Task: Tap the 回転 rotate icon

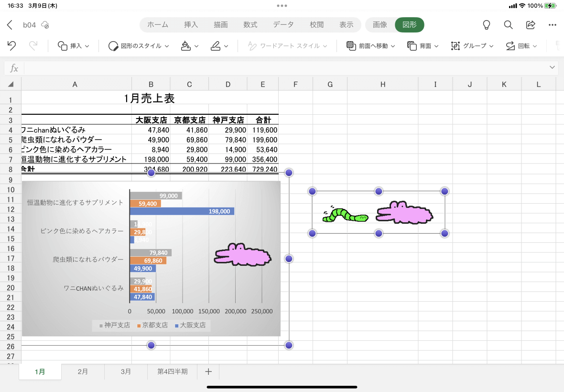Action: click(x=510, y=46)
